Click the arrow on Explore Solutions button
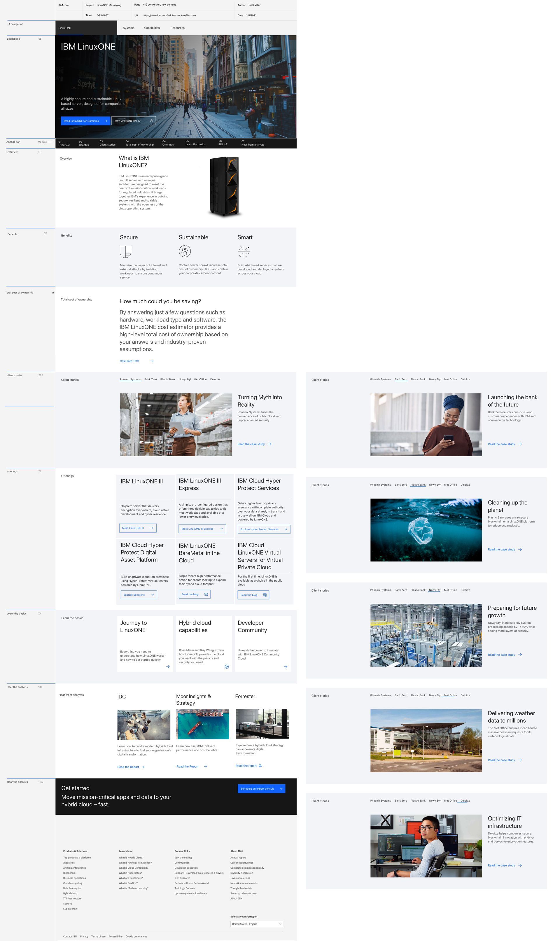 153,595
